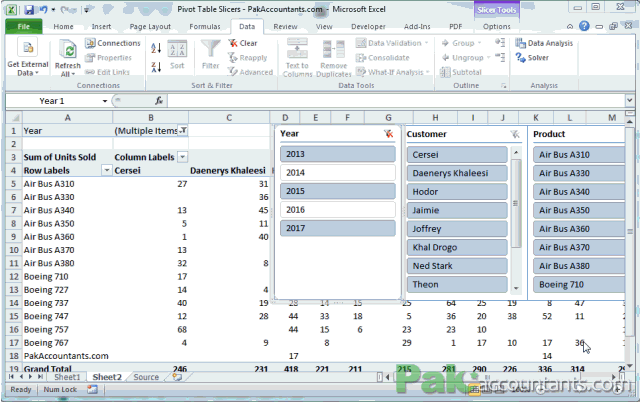Switch to the Insert tab
The height and width of the screenshot is (402, 640).
[x=101, y=27]
